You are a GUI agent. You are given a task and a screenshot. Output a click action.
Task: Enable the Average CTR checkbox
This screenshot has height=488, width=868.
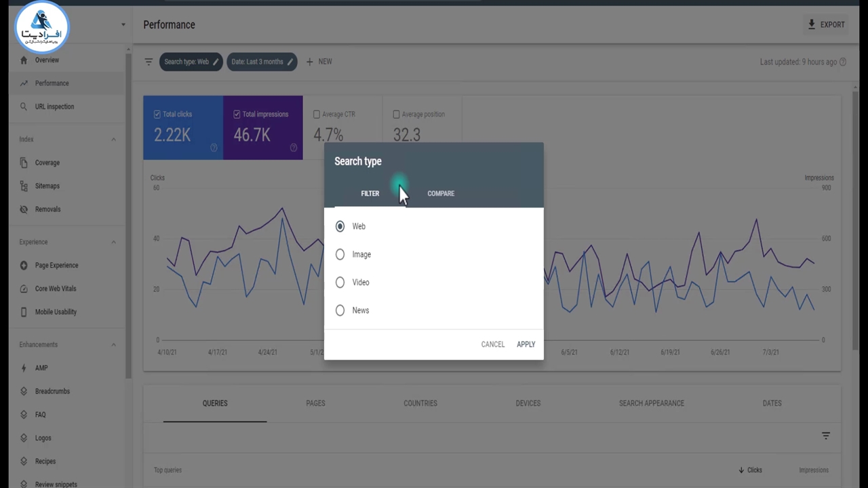(317, 115)
